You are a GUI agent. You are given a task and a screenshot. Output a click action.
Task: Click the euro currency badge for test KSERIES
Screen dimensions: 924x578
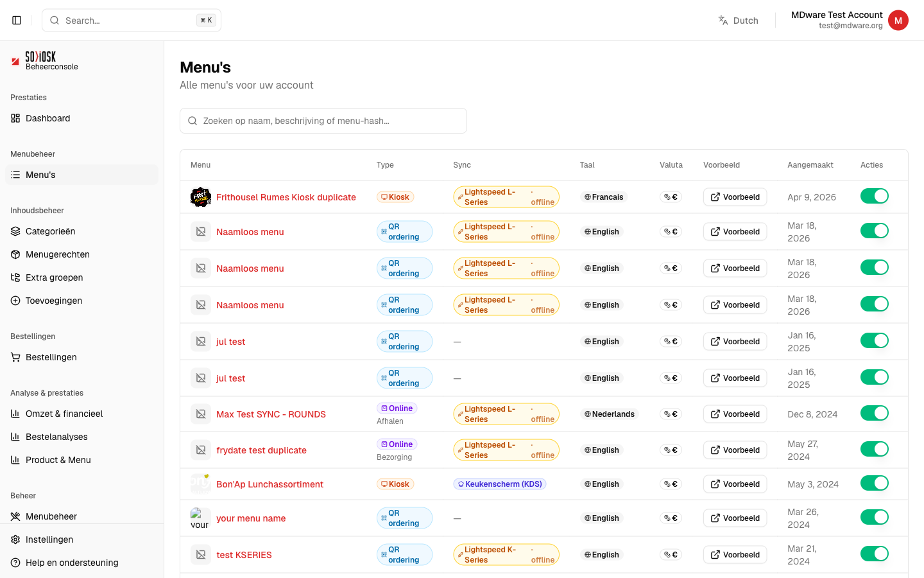[x=671, y=555]
